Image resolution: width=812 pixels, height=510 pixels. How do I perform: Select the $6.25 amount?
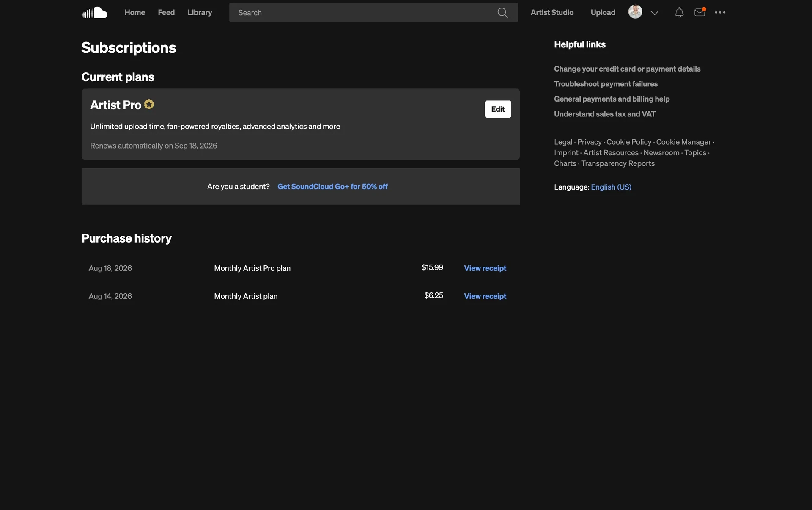click(x=433, y=295)
